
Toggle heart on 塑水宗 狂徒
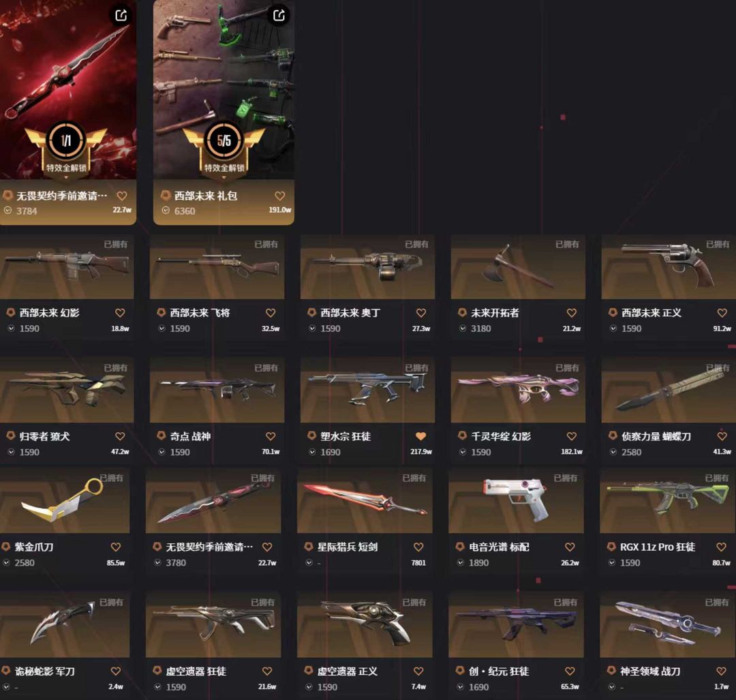click(420, 436)
